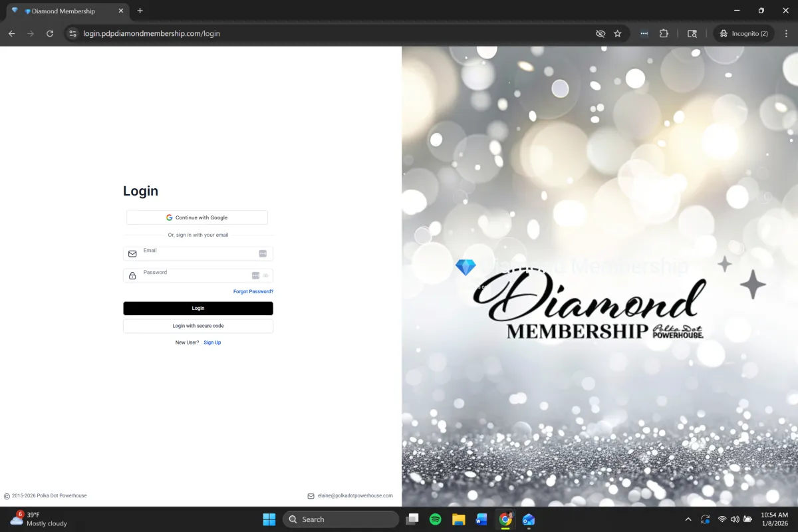This screenshot has width=798, height=532.
Task: Click the 'Or, sign in with your email' text
Action: pyautogui.click(x=198, y=235)
